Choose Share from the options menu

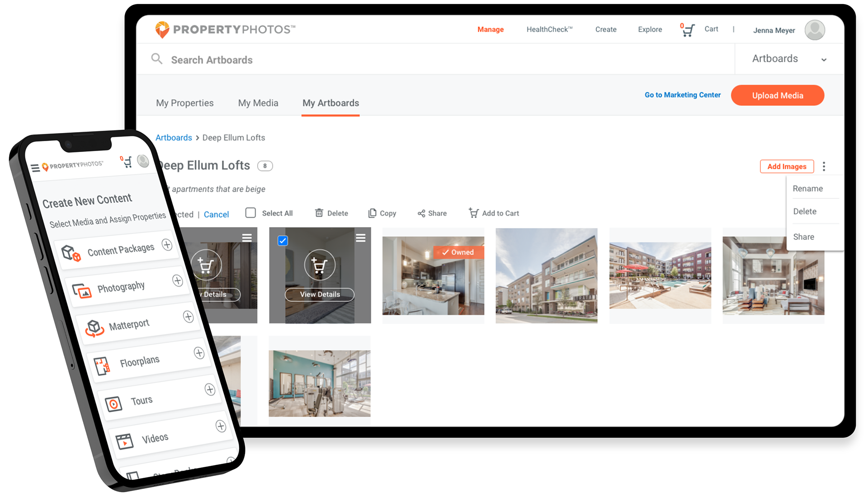click(803, 237)
